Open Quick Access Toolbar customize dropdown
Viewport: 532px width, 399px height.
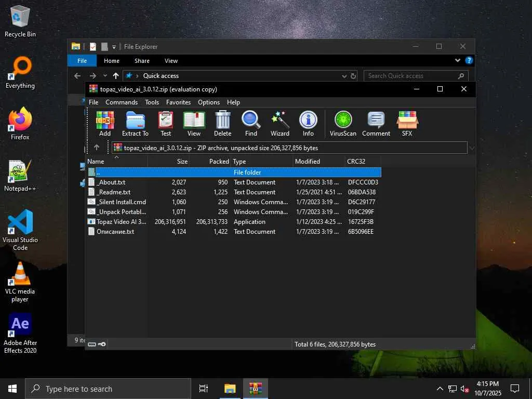114,47
